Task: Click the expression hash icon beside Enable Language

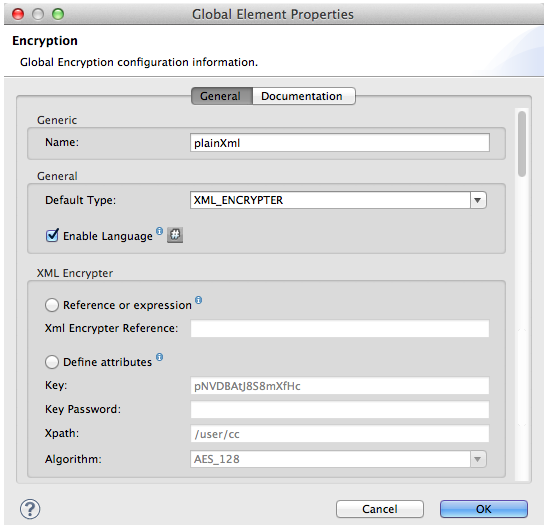Action: point(175,235)
